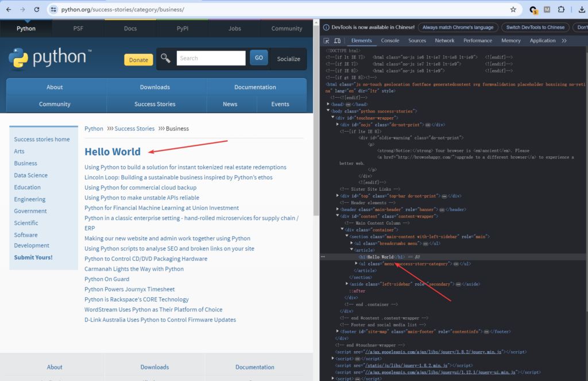
Task: Expand the footer site-map element node
Action: point(338,332)
